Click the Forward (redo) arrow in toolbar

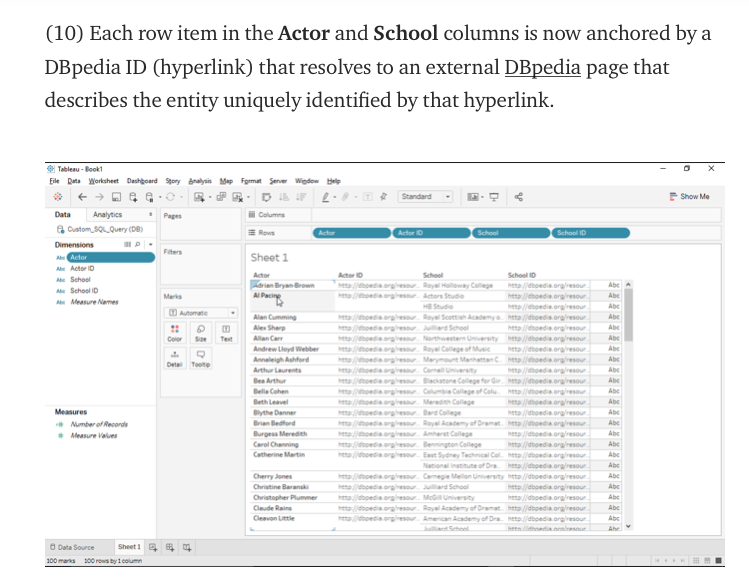99,197
